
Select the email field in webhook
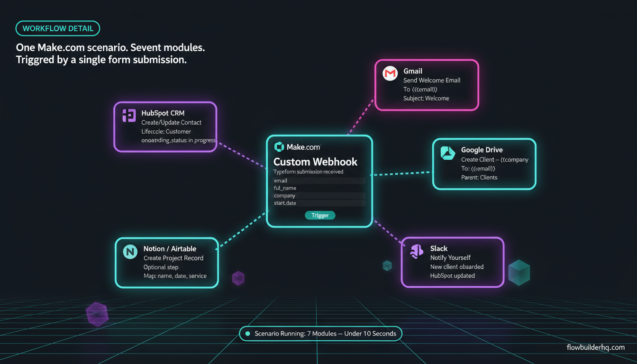[319, 181]
